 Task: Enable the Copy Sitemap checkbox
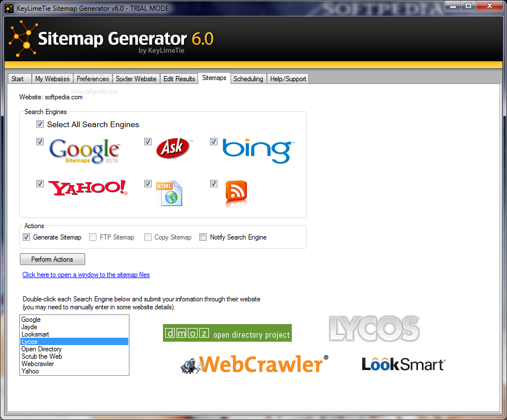148,237
